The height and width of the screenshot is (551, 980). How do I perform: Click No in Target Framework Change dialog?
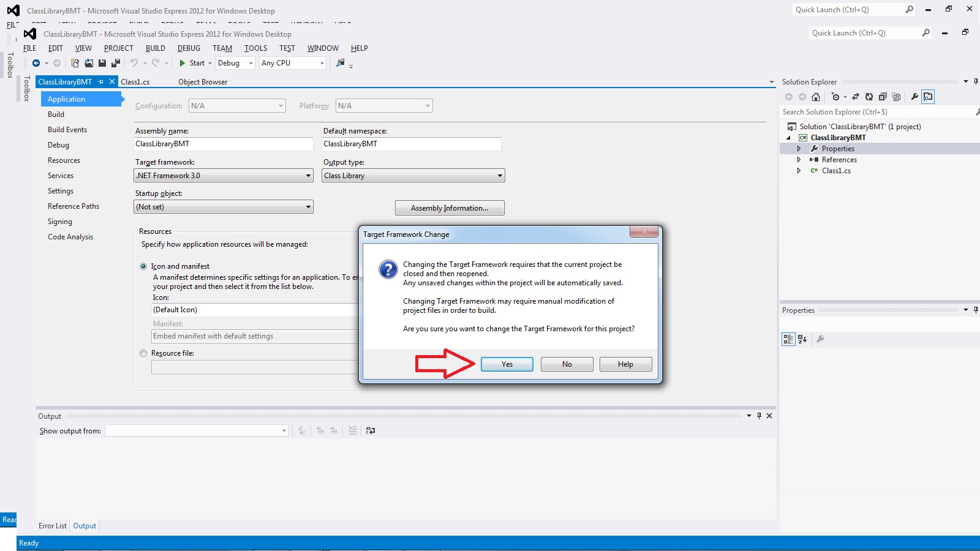tap(567, 364)
